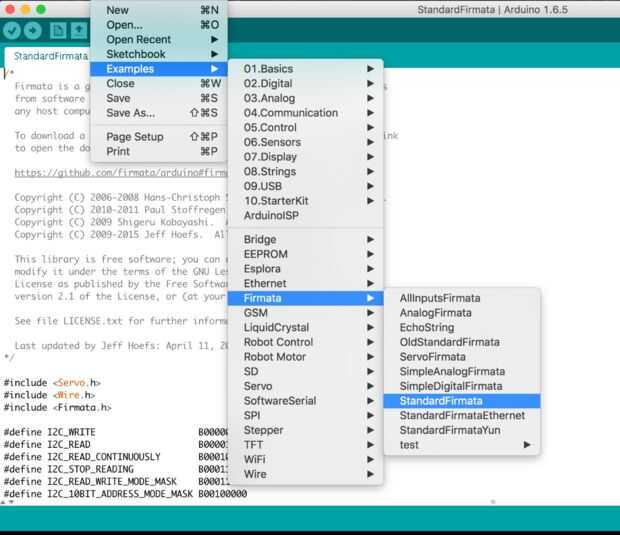Open the Robot Control library examples
Screen dimensions: 620x535
pos(305,342)
